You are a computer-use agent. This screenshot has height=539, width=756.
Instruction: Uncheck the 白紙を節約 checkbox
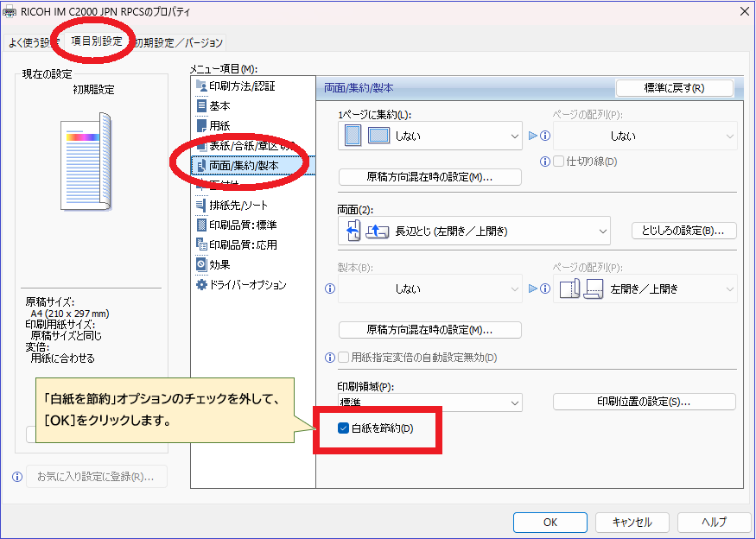click(344, 428)
